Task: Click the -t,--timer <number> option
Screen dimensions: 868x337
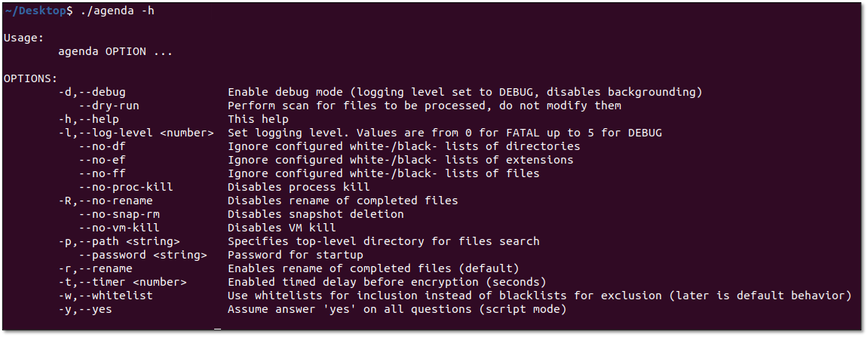Action: point(122,282)
